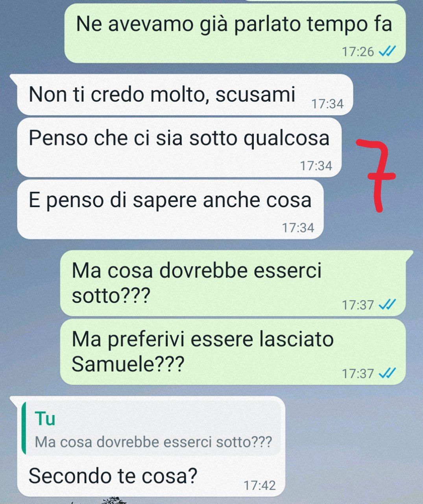Tap read ticks on 'Ma cosa dovrebbe esserci sotto???'

click(x=386, y=305)
